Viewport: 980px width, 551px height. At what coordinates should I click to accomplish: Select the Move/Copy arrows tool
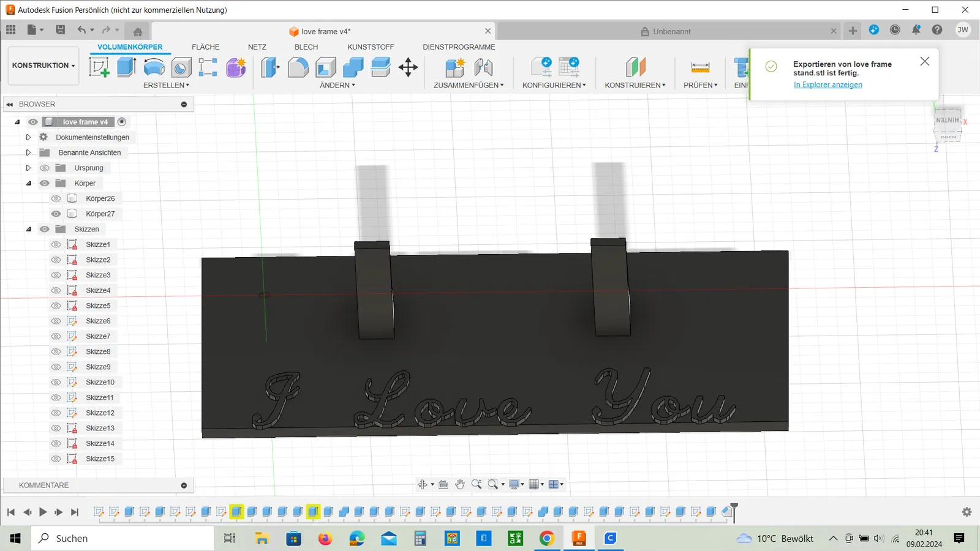coord(408,67)
